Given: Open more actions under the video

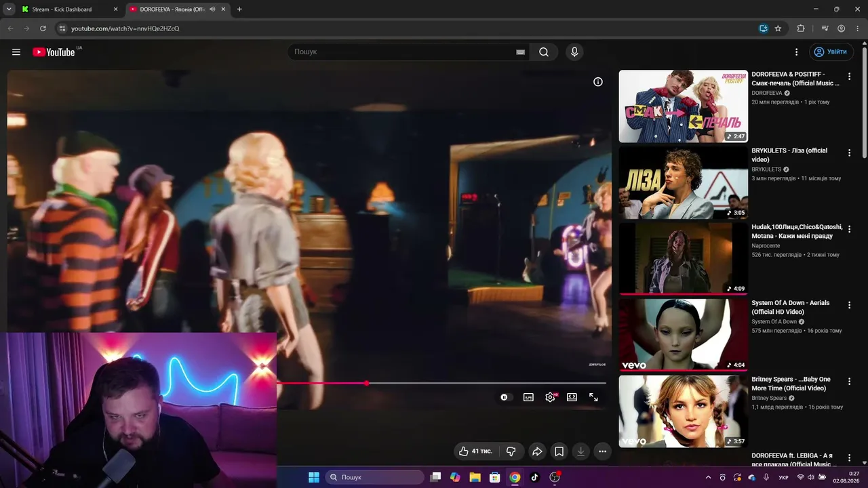Looking at the screenshot, I should pos(602,451).
